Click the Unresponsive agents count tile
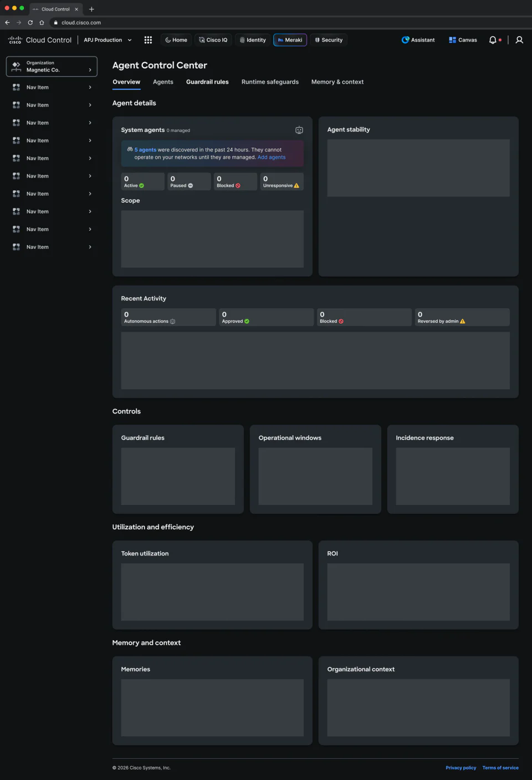 click(x=282, y=181)
